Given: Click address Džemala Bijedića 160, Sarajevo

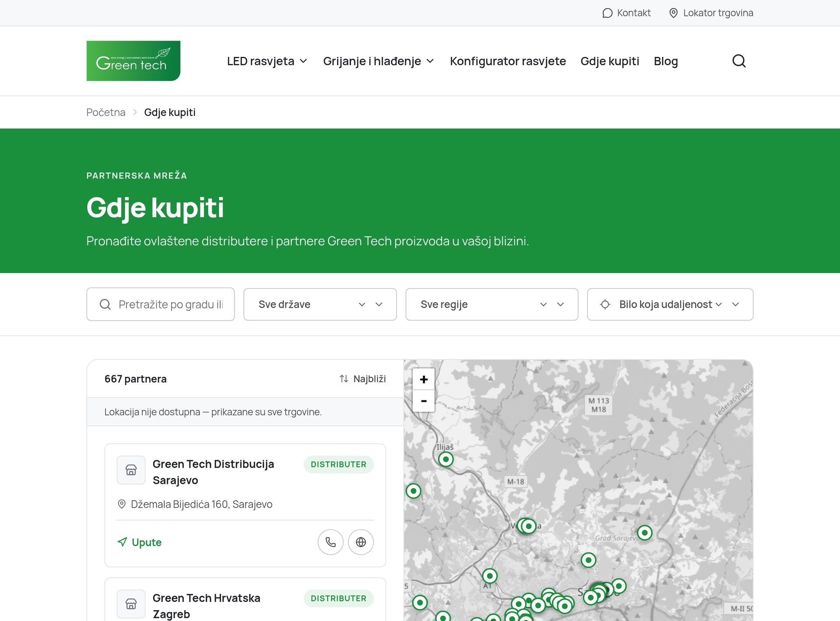Looking at the screenshot, I should [202, 504].
